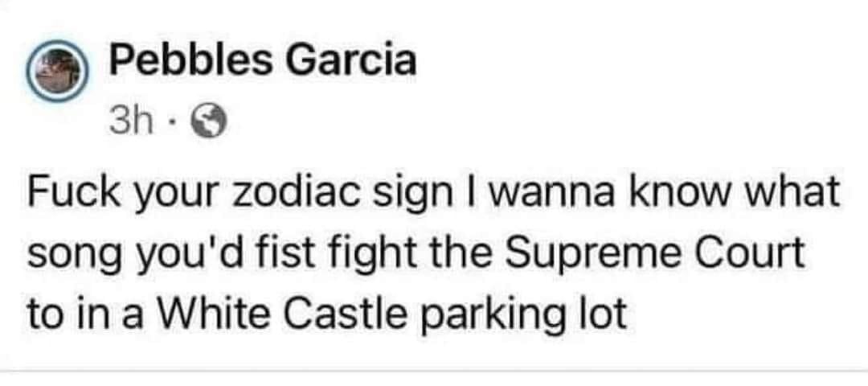Click the second line starting with "song"
Screen dimensions: 868x386
(416, 256)
